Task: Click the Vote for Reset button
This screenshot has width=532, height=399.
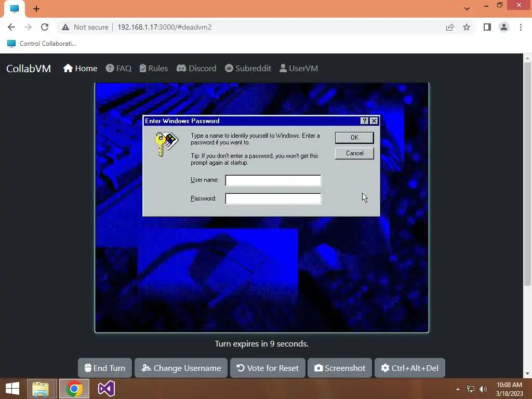Action: (x=268, y=368)
